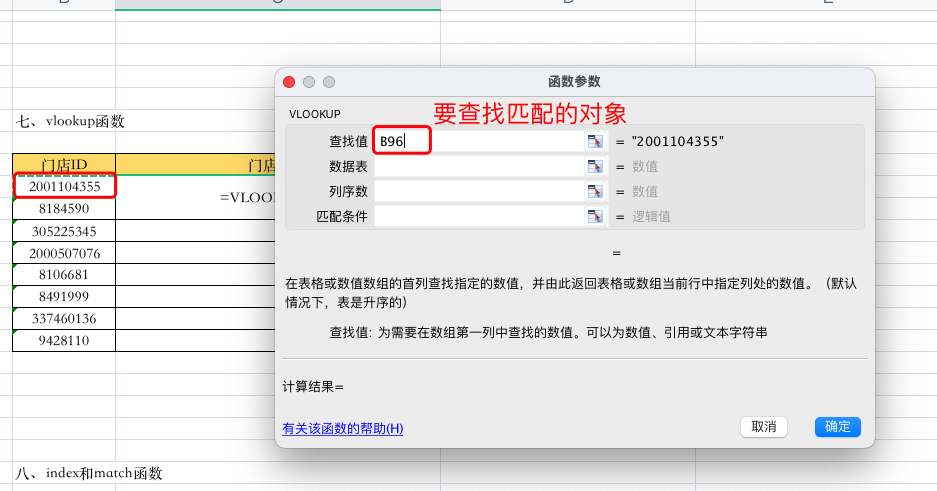The height and width of the screenshot is (491, 937).
Task: Click the 函数参数 dialog title bar
Action: (x=574, y=82)
